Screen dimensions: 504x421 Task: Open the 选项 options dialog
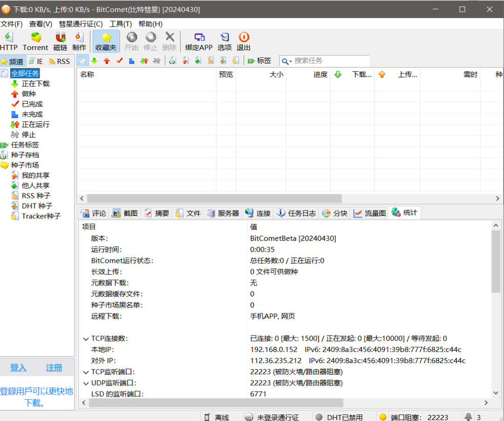pos(224,42)
